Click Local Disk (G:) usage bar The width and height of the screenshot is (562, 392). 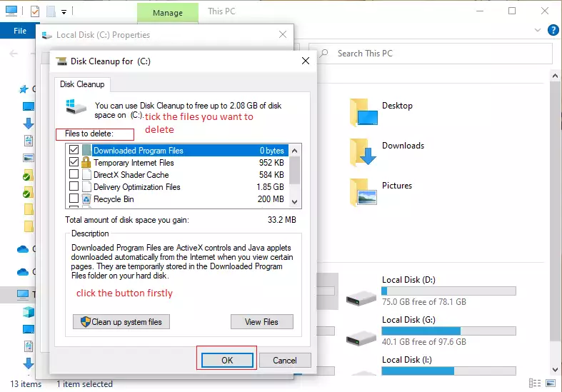448,331
